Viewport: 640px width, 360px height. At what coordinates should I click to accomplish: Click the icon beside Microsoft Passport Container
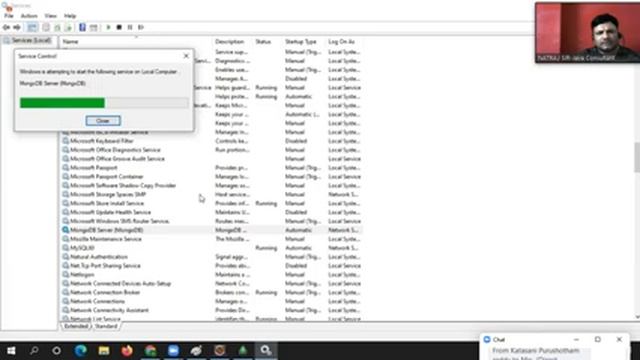[x=65, y=177]
